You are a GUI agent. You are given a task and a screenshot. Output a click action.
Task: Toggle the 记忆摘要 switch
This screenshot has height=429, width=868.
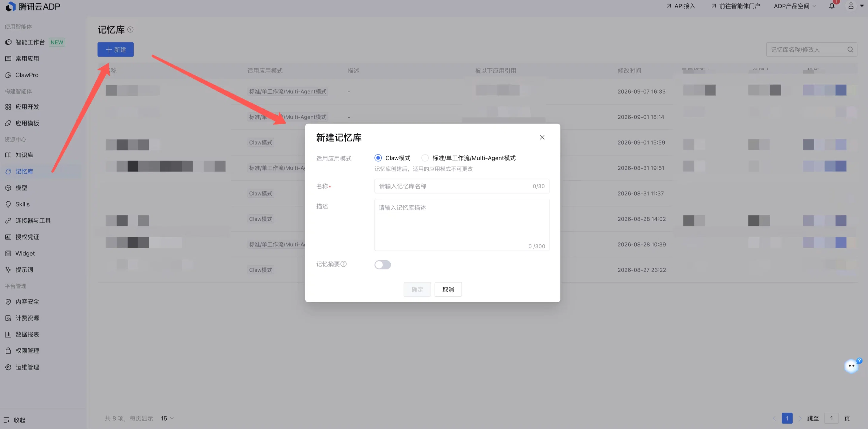pyautogui.click(x=383, y=265)
